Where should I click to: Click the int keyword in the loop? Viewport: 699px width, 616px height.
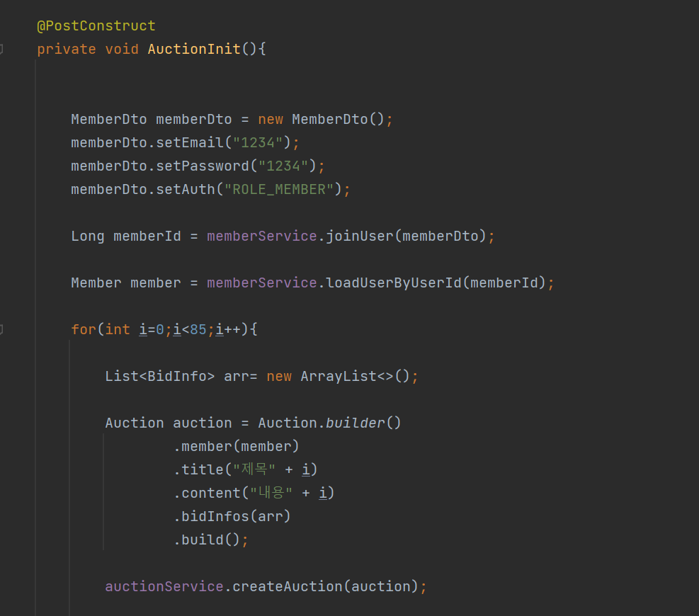118,329
